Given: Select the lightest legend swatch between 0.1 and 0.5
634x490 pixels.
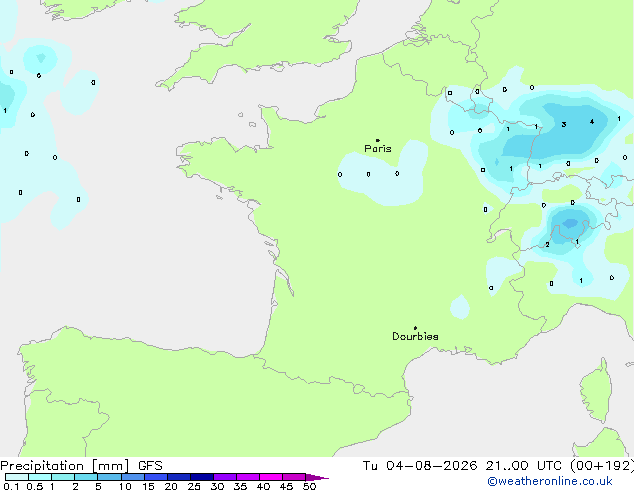Looking at the screenshot, I should [x=17, y=477].
